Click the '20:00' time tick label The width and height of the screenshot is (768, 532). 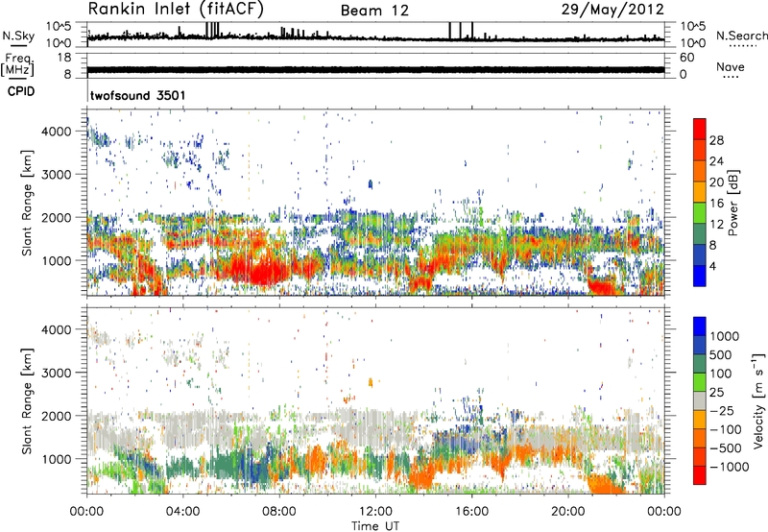[x=567, y=512]
